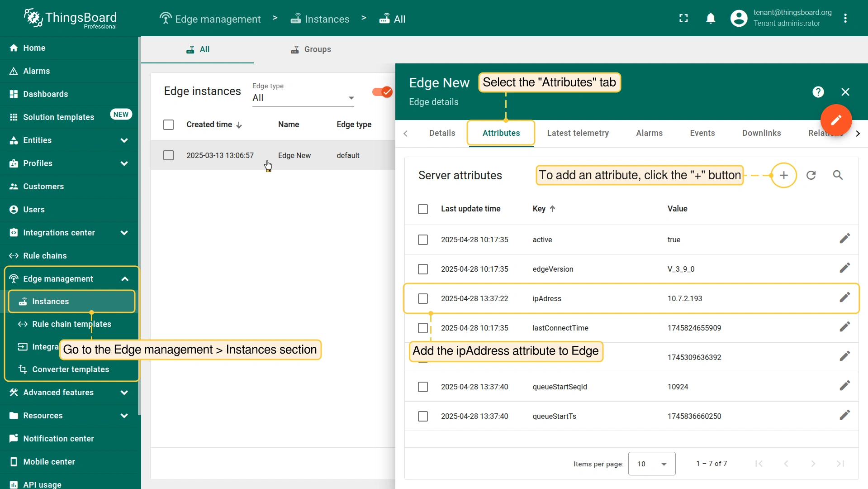Refresh the server attributes table
This screenshot has height=489, width=868.
[x=811, y=175]
